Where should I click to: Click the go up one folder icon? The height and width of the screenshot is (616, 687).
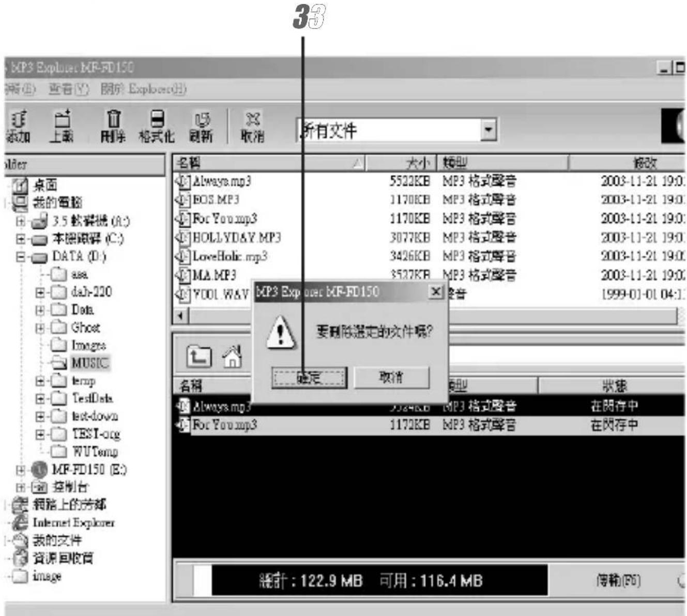199,357
